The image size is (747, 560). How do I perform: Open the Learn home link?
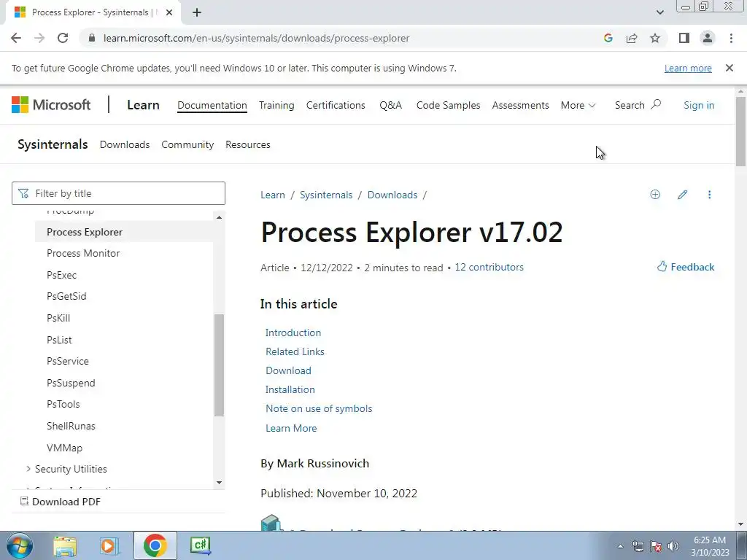pos(143,105)
